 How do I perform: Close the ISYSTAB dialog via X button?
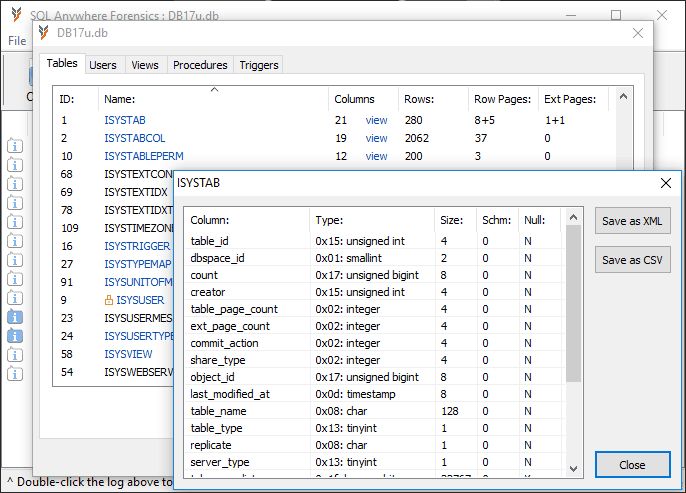click(665, 183)
